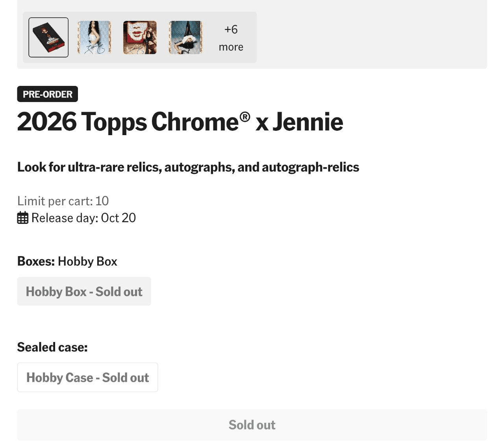
Task: Click the ultra-rare relics description line
Action: (x=188, y=167)
